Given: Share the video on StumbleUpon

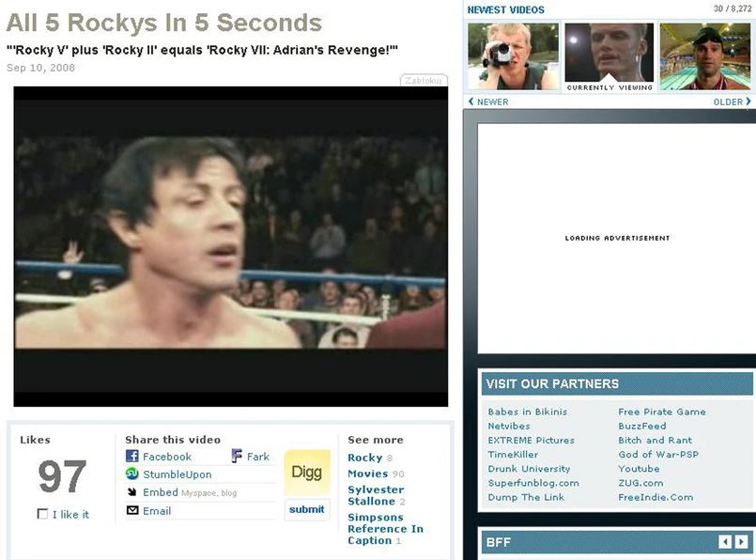Looking at the screenshot, I should [177, 474].
